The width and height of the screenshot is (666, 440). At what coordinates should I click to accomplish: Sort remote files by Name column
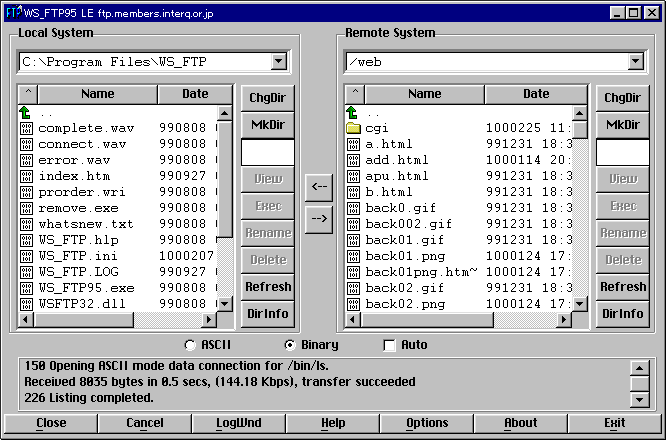(x=425, y=94)
